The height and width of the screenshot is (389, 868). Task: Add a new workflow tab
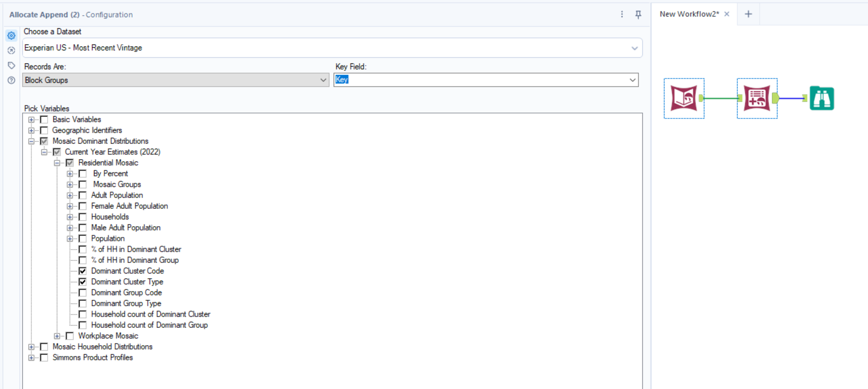tap(748, 14)
